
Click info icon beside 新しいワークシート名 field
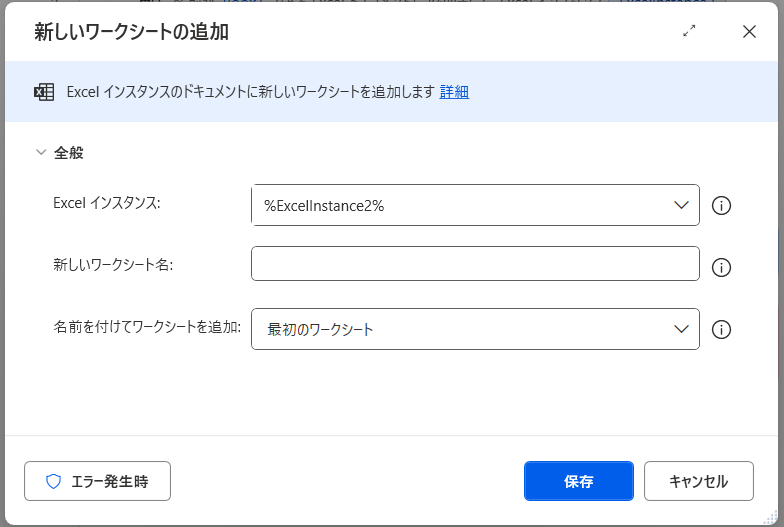pos(721,267)
